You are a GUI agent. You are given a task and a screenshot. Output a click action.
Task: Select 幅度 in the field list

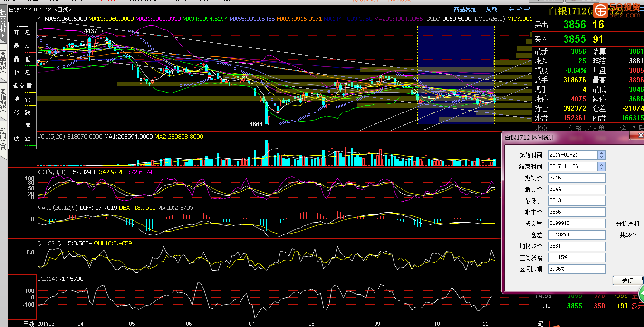pos(22,126)
